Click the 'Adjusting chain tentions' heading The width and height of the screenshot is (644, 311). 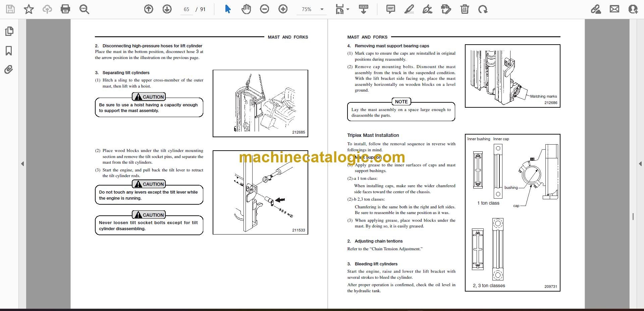379,241
